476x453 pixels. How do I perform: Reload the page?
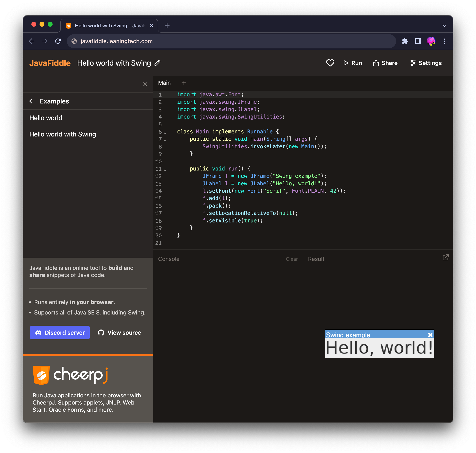click(x=58, y=41)
